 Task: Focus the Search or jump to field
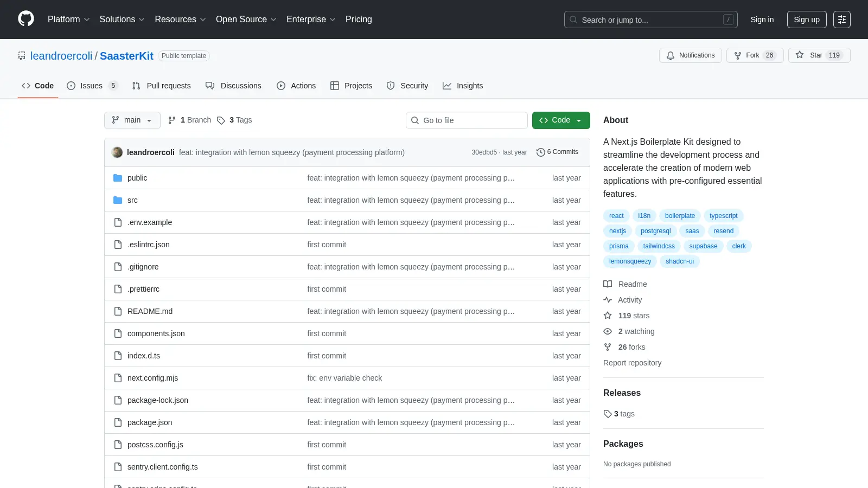coord(650,20)
